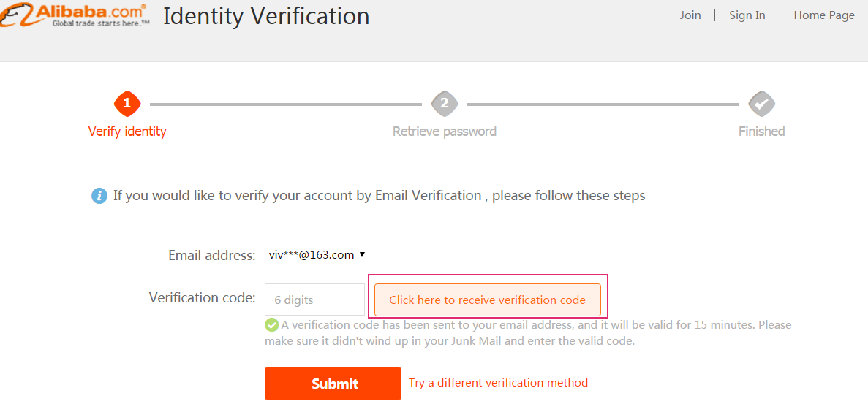Click the arrow on the email selector
This screenshot has width=868, height=415.
pyautogui.click(x=362, y=254)
